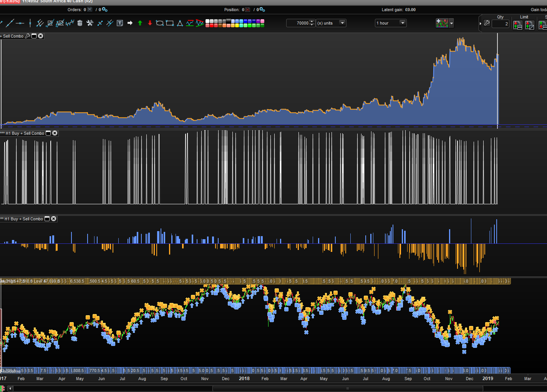The width and height of the screenshot is (547, 392).
Task: Click the Qty input field
Action: tap(501, 24)
